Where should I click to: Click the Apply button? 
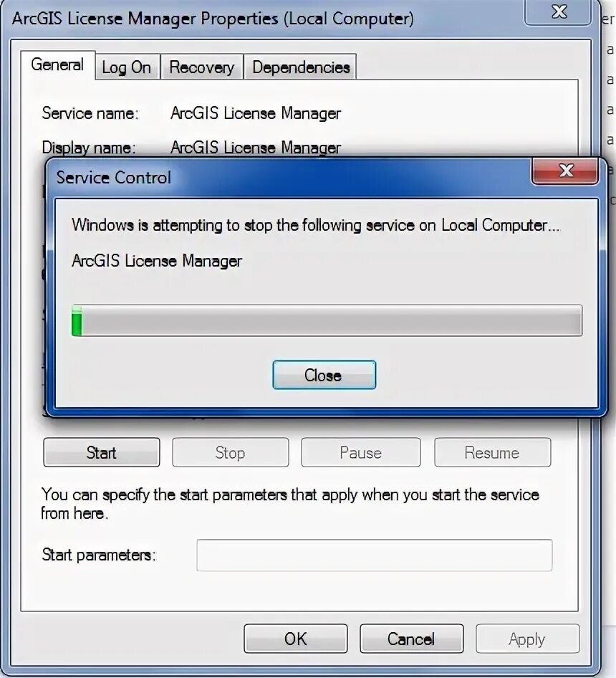click(x=527, y=639)
